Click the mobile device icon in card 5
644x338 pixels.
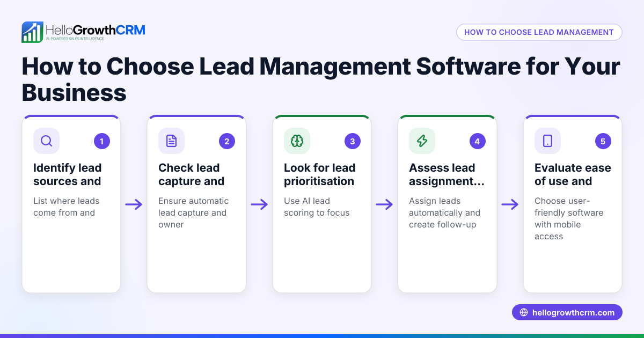(x=547, y=141)
